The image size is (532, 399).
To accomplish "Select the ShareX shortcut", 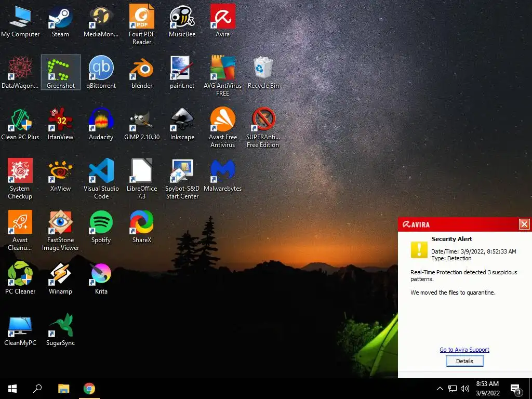I will pyautogui.click(x=142, y=227).
